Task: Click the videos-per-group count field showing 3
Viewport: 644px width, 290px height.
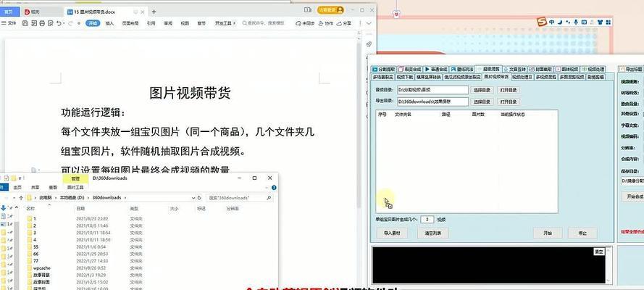Action: tap(427, 220)
